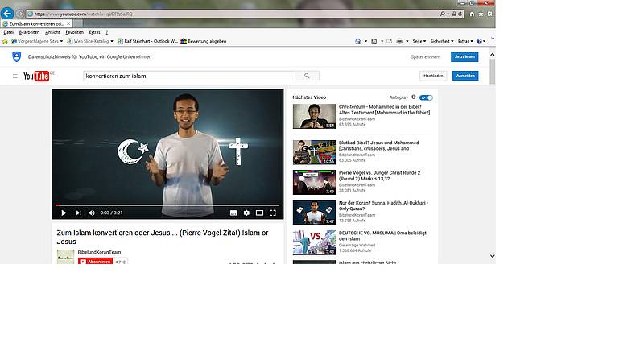Switch player to theater mode
Image resolution: width=644 pixels, height=343 pixels.
point(259,213)
